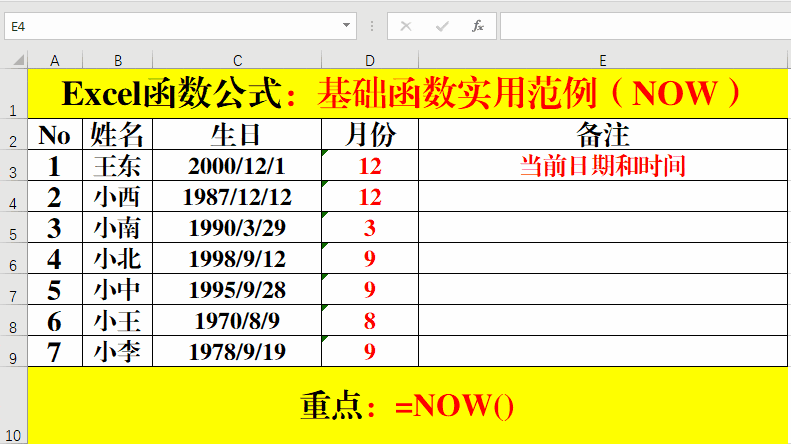Select row 2 header
This screenshot has width=791, height=444.
coord(13,135)
